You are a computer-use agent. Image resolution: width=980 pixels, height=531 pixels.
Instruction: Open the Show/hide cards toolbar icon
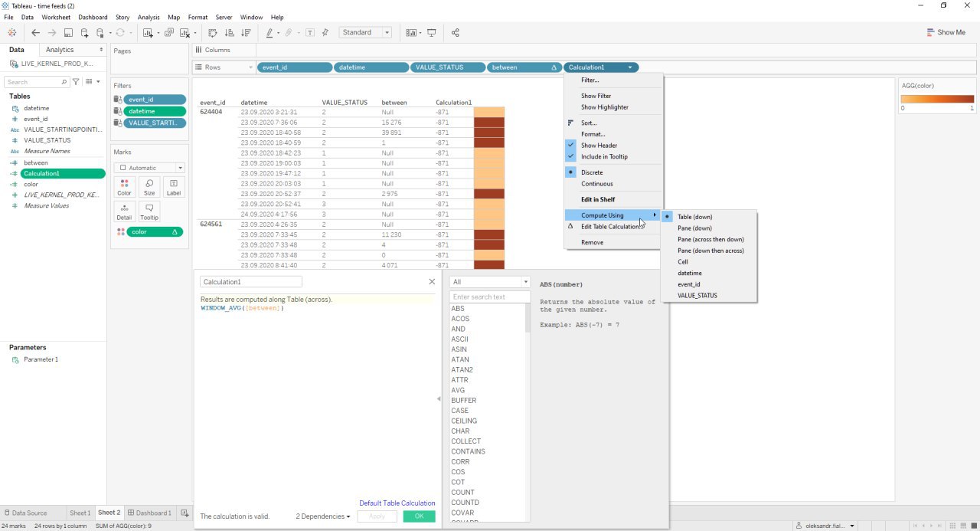point(411,33)
